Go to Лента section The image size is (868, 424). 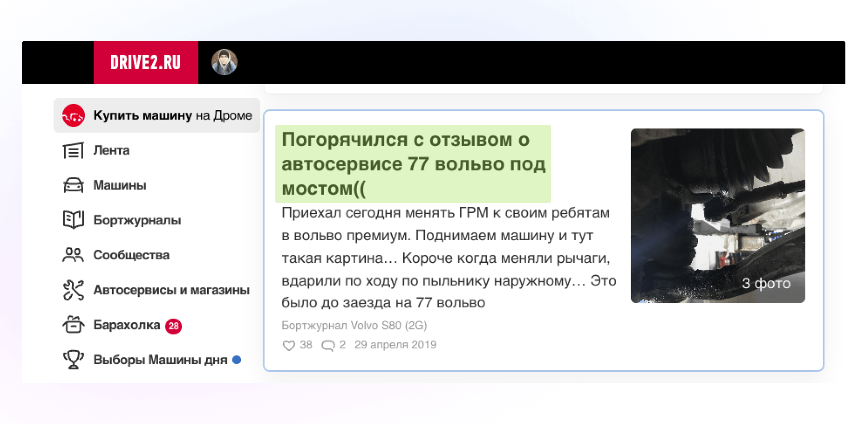[x=111, y=150]
